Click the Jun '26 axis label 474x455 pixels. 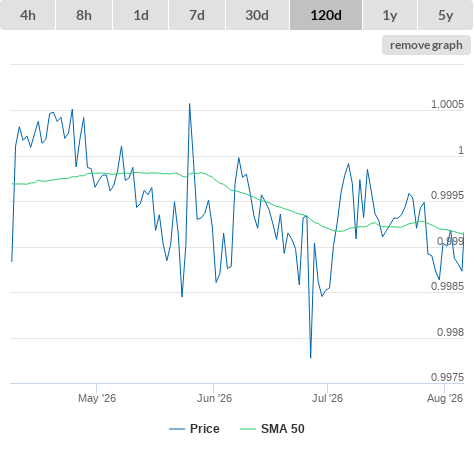[x=214, y=398]
